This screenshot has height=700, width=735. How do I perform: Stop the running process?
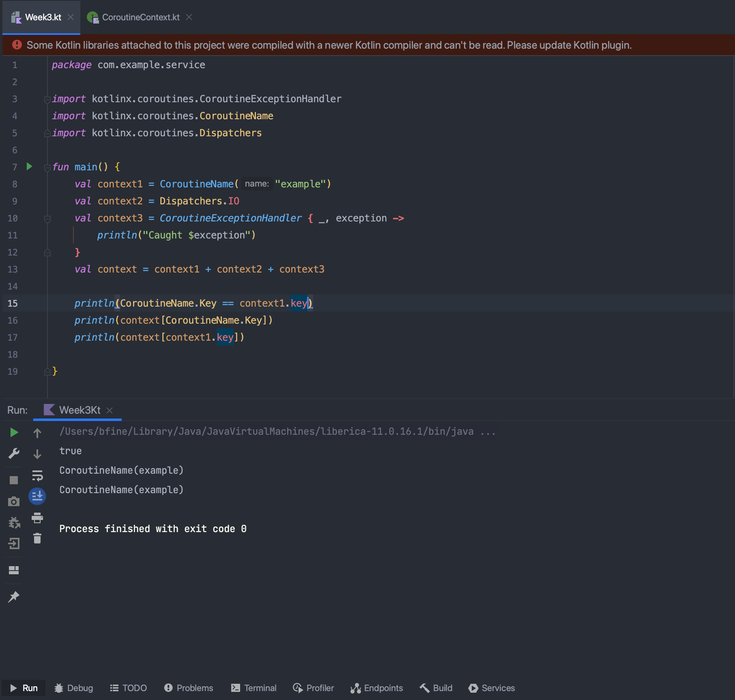14,480
